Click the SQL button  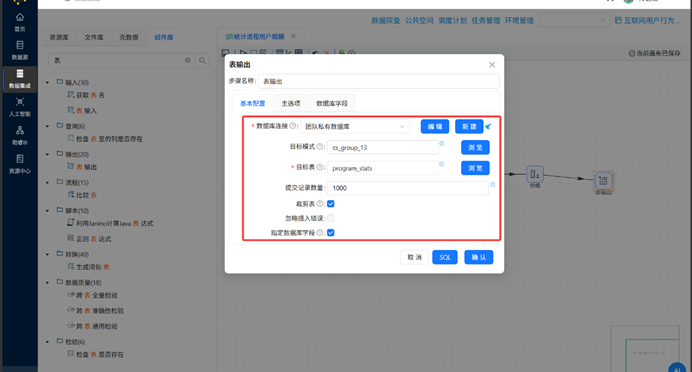click(445, 257)
